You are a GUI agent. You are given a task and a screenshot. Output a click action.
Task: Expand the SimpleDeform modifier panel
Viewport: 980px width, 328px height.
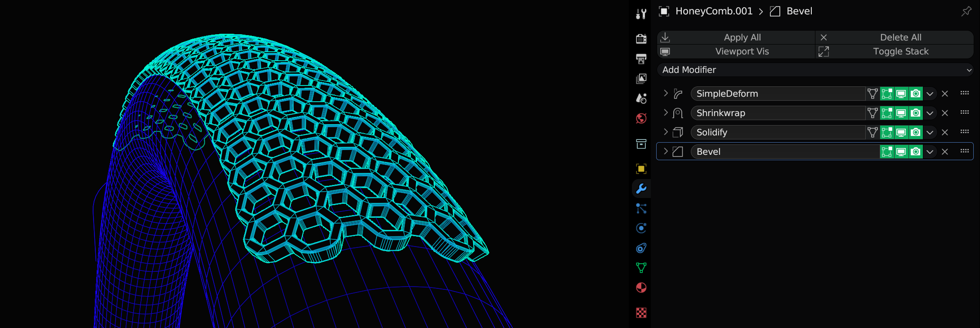point(666,93)
